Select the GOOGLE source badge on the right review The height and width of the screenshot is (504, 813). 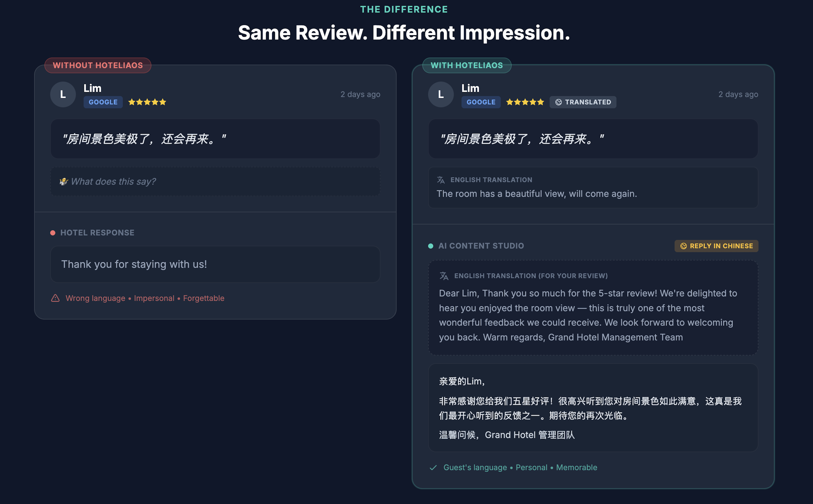481,102
